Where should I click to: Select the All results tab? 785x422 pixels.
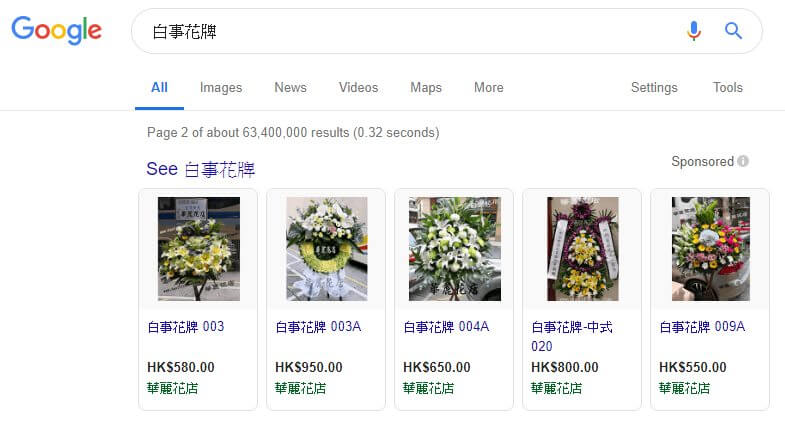159,88
